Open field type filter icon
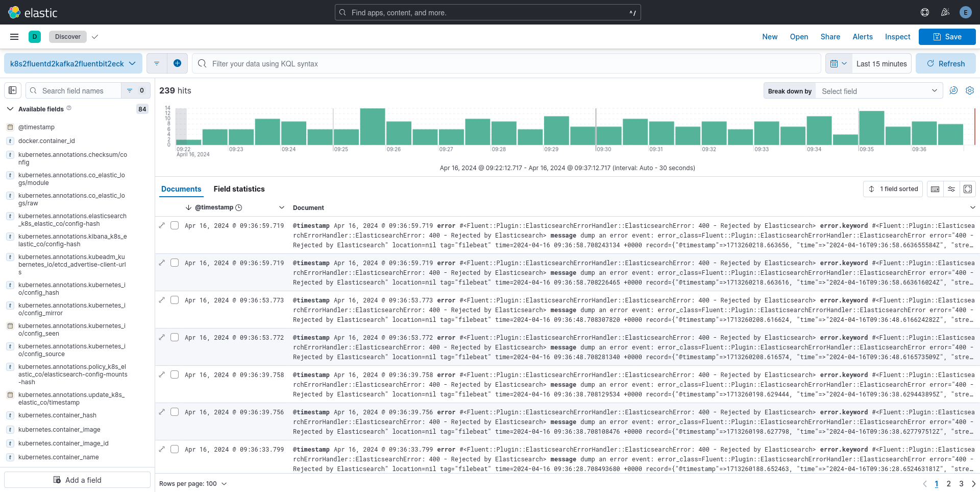The width and height of the screenshot is (980, 492). [x=136, y=90]
